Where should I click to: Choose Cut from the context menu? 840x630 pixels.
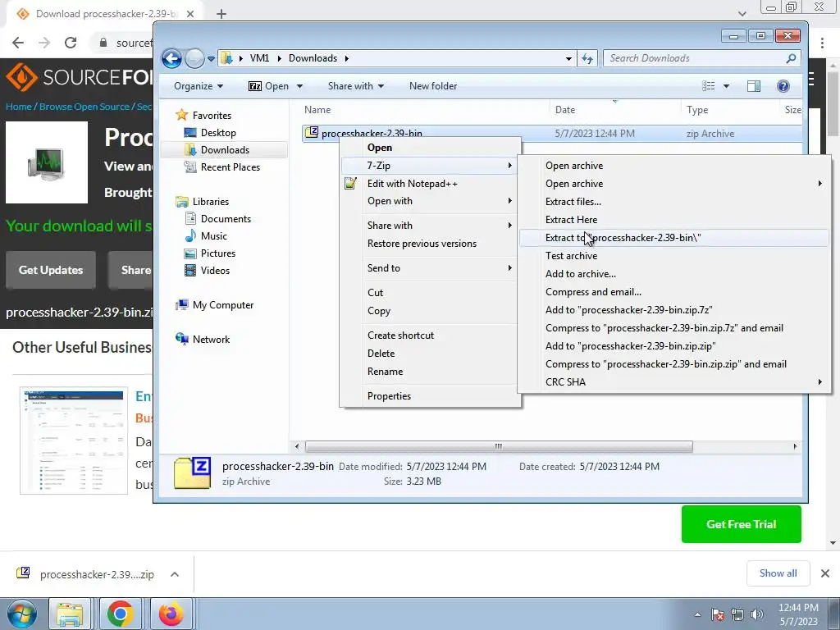click(x=430, y=293)
